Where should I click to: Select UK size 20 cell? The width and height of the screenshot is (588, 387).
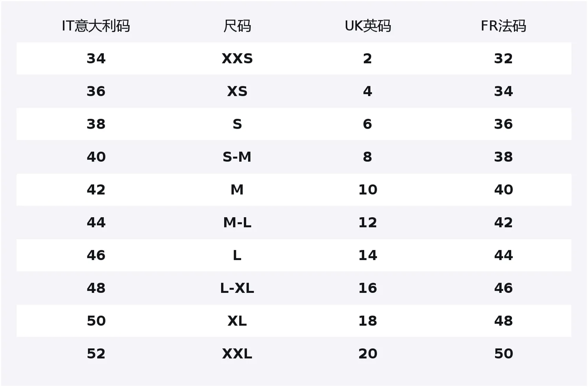coord(368,354)
